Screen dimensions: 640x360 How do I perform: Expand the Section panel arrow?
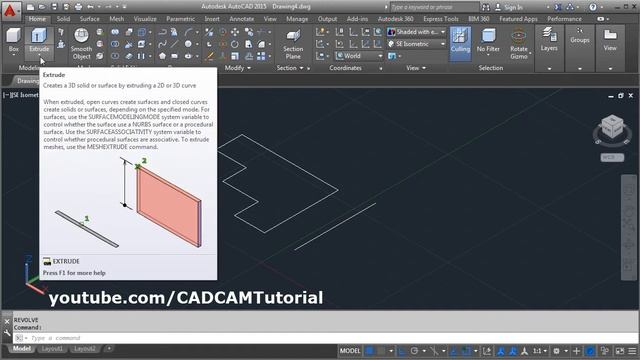tap(302, 68)
